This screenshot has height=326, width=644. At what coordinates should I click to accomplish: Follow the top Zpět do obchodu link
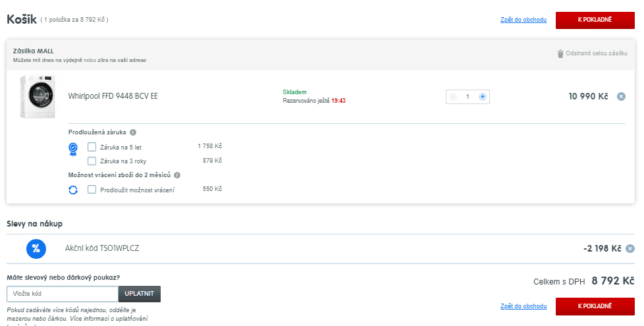point(523,20)
